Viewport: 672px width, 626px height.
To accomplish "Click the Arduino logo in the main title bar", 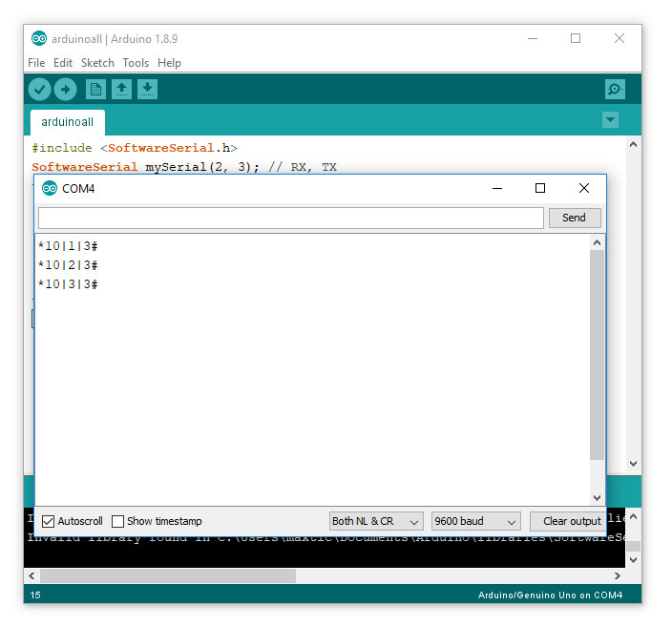I will coord(39,38).
